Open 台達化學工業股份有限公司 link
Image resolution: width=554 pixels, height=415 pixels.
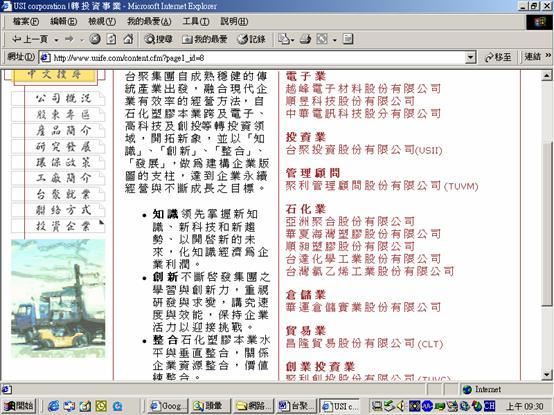(x=363, y=259)
